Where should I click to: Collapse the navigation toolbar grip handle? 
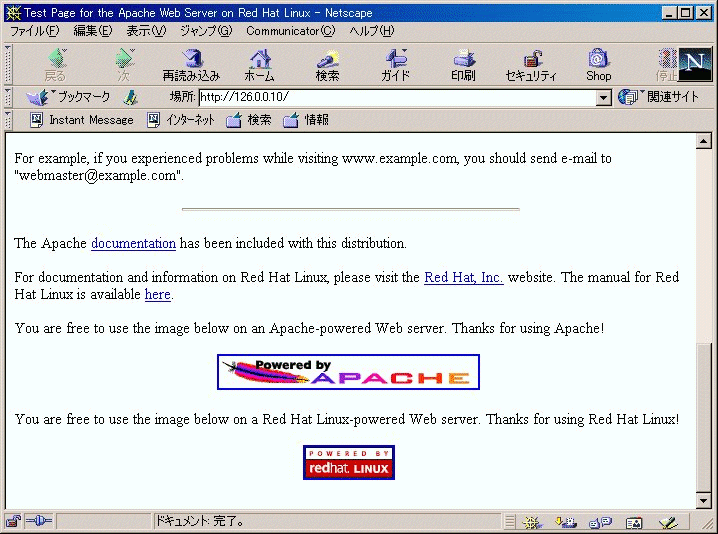tap(8, 64)
